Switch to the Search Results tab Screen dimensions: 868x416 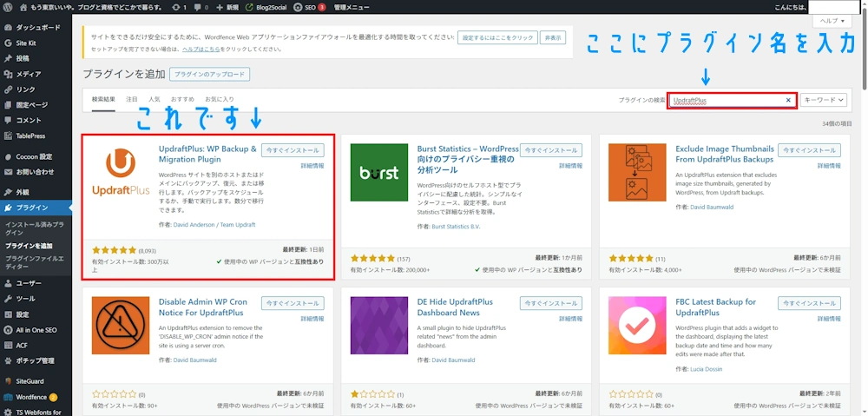point(103,100)
